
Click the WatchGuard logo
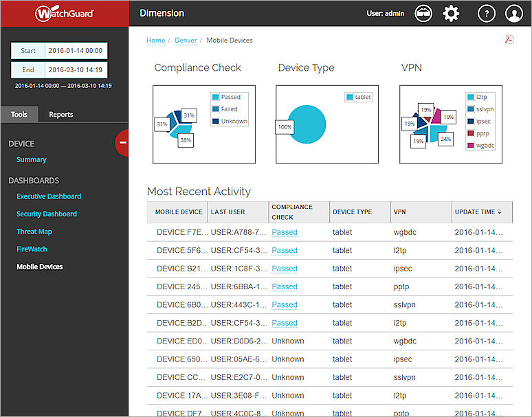[64, 13]
